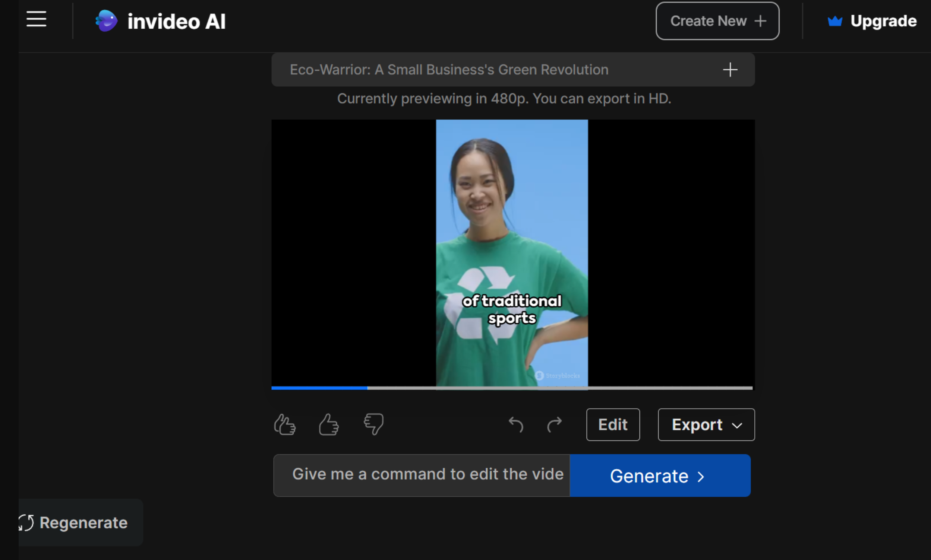Click the Regenerate refresh icon
931x560 pixels.
(x=25, y=523)
